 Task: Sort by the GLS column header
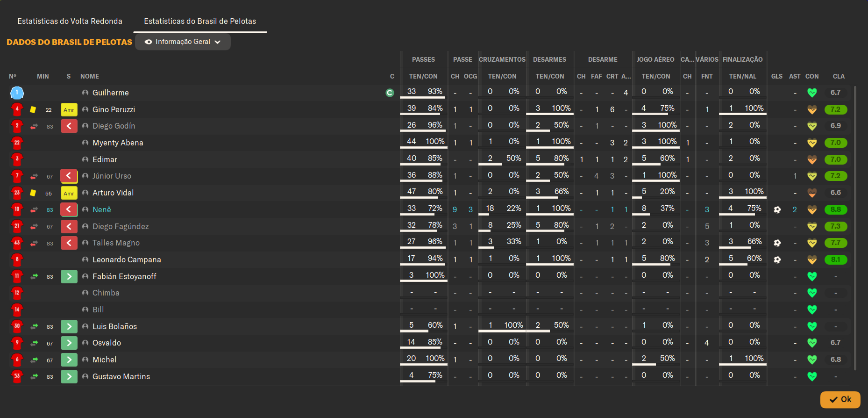pos(777,76)
